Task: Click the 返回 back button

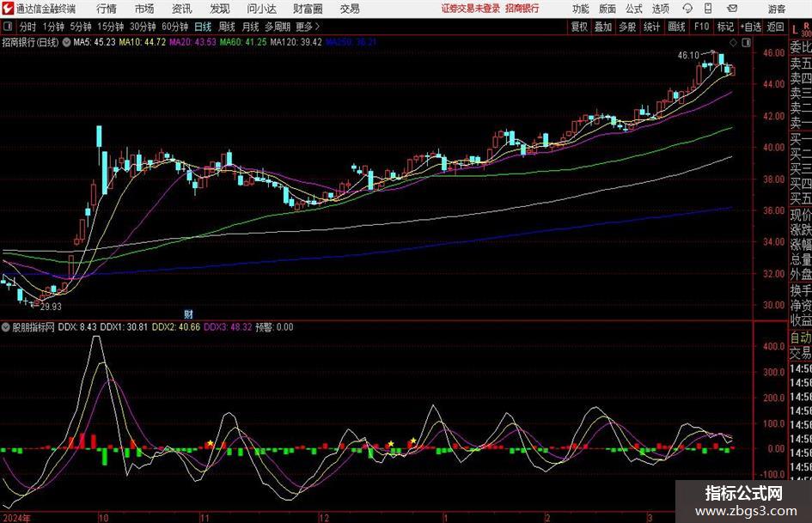Action: [775, 27]
